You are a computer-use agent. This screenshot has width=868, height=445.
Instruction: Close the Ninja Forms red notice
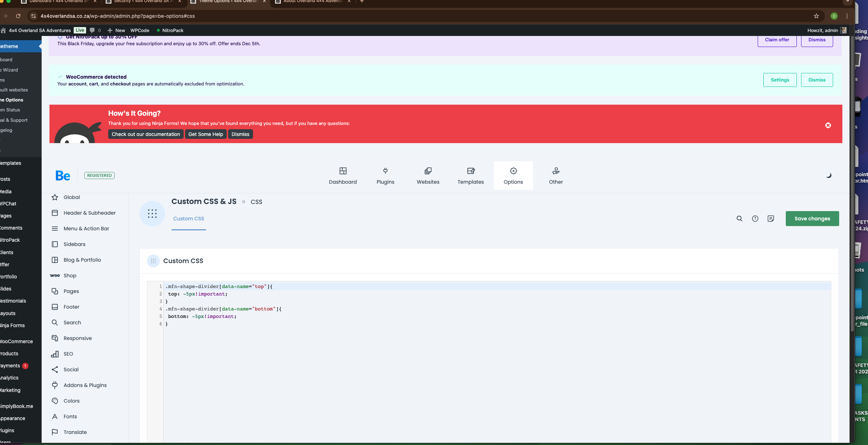point(828,125)
